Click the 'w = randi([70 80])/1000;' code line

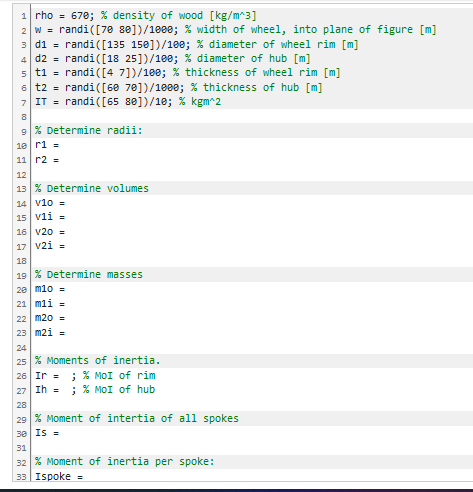click(x=106, y=30)
